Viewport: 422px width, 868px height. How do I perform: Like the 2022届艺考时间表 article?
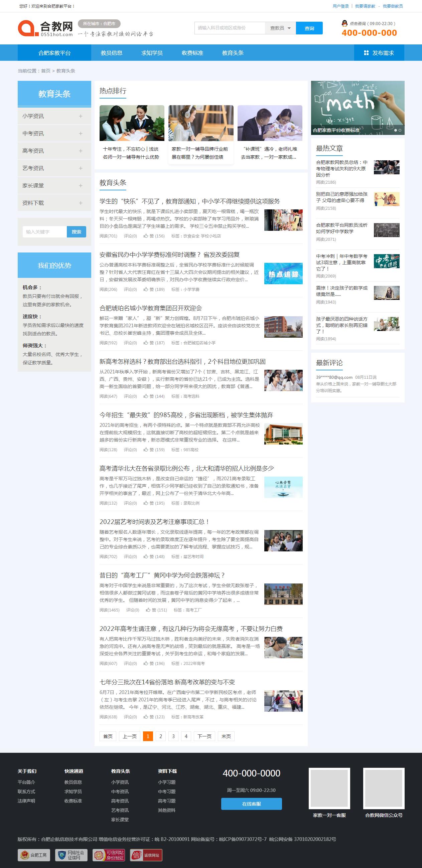pyautogui.click(x=146, y=556)
